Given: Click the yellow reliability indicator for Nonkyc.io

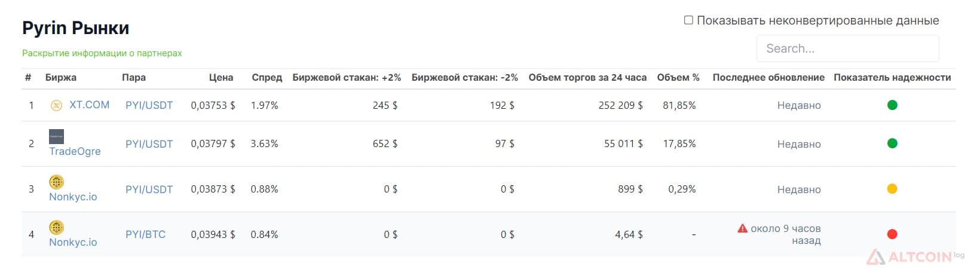Looking at the screenshot, I should pos(892,189).
